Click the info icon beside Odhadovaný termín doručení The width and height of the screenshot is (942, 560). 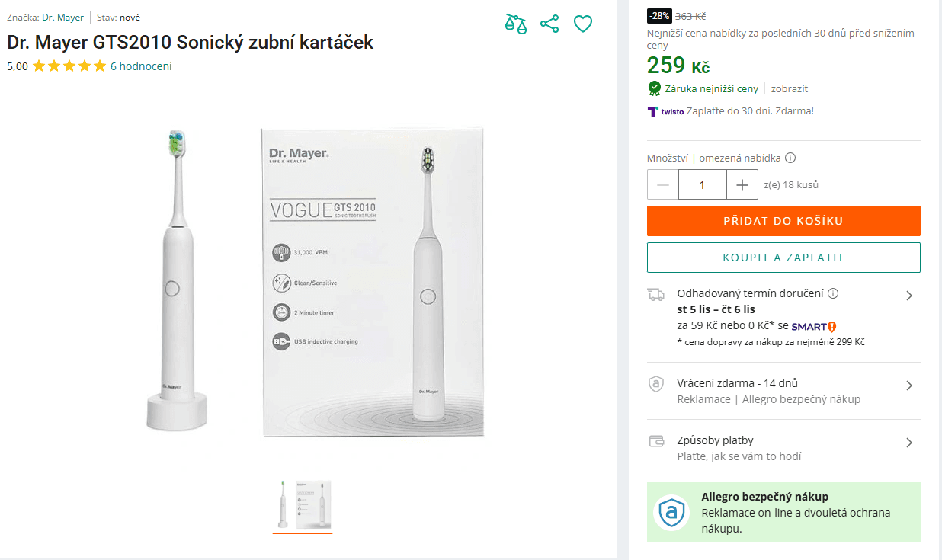click(x=833, y=293)
